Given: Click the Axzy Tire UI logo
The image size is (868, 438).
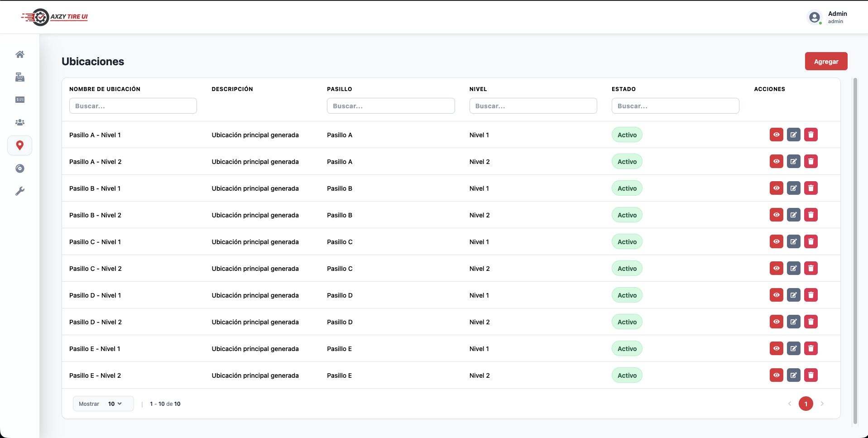Looking at the screenshot, I should 54,17.
